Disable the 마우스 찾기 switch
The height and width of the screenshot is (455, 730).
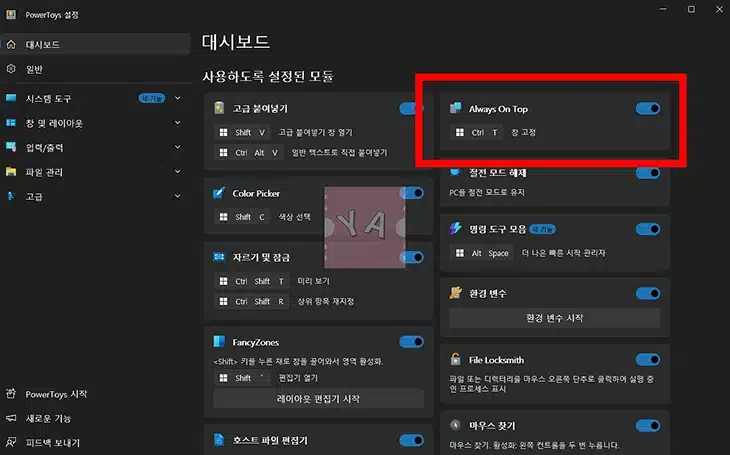(x=648, y=425)
